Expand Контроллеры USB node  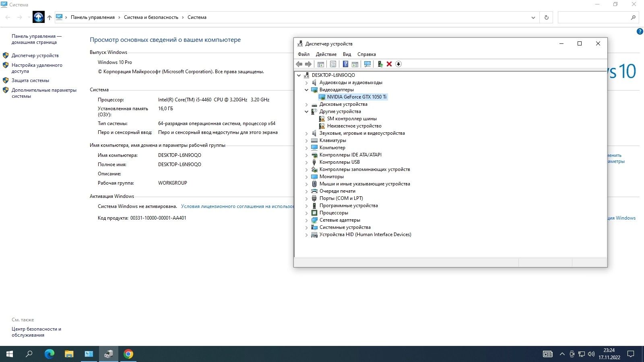(306, 162)
